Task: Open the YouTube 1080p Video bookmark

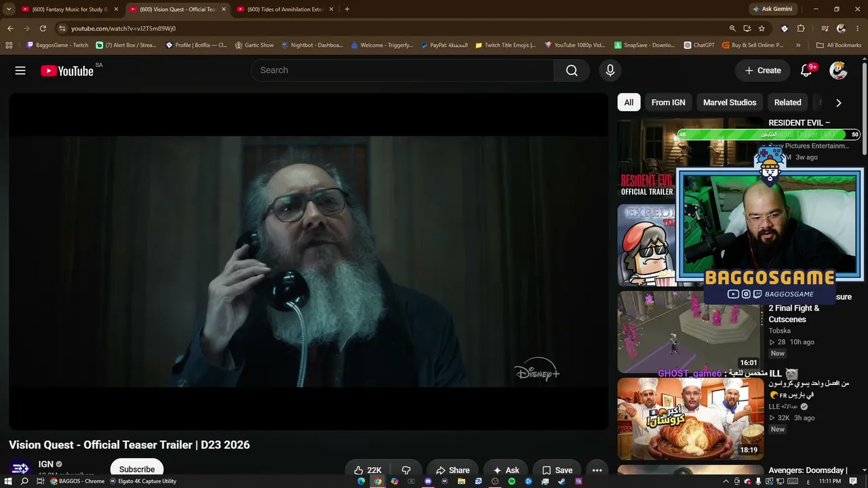Action: coord(575,45)
